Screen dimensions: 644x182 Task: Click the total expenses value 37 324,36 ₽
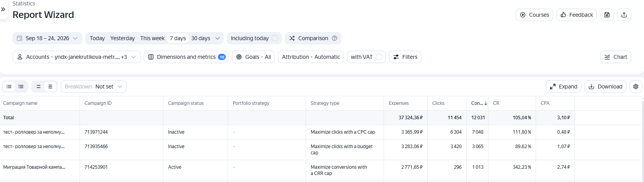click(410, 118)
